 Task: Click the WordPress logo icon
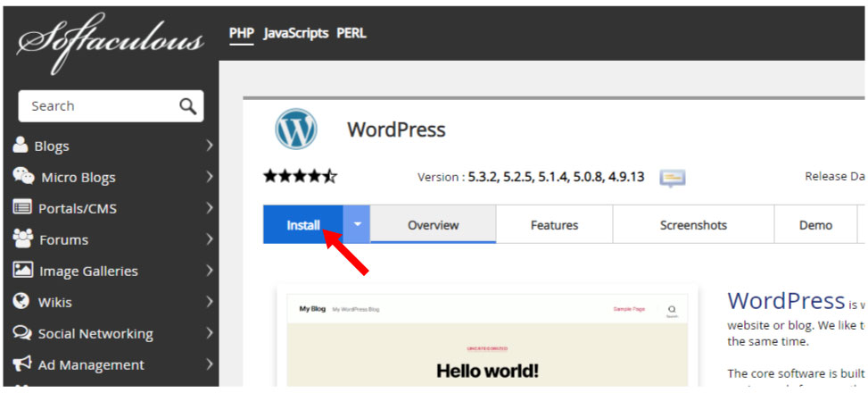coord(296,130)
